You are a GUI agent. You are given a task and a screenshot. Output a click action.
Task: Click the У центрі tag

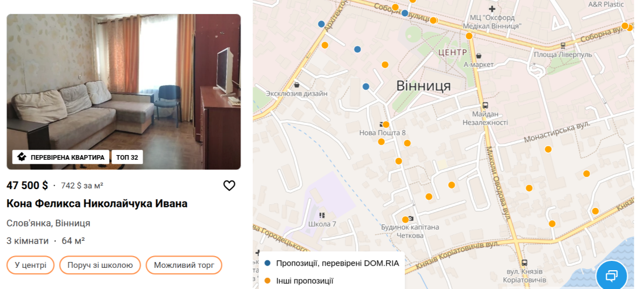[30, 265]
